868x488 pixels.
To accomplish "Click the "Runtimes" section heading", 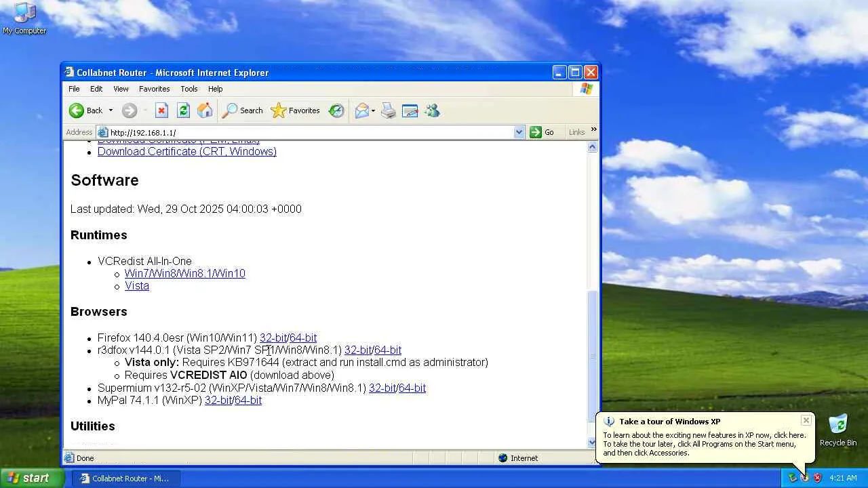I will click(x=99, y=235).
